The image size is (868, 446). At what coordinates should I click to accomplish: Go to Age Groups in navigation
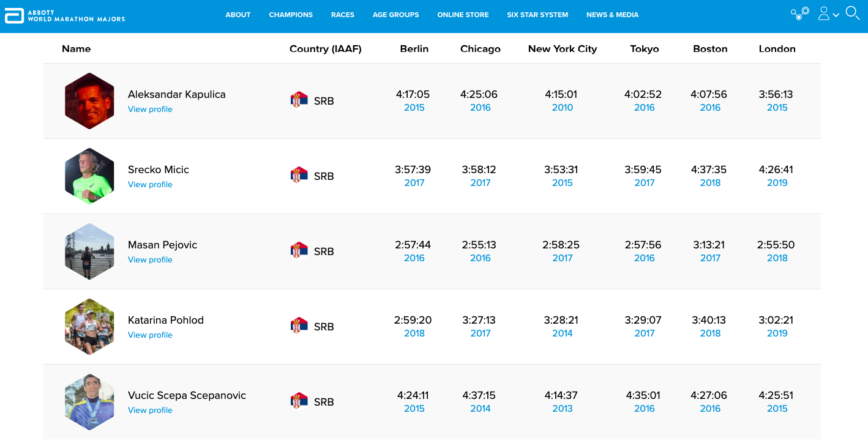[x=395, y=15]
